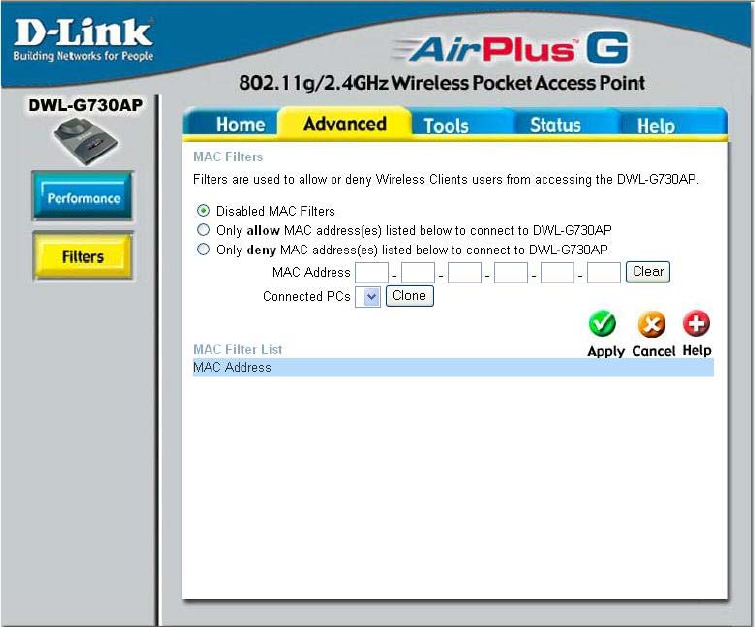Click the red Help plus icon
Image resolution: width=755 pixels, height=627 pixels.
click(696, 324)
